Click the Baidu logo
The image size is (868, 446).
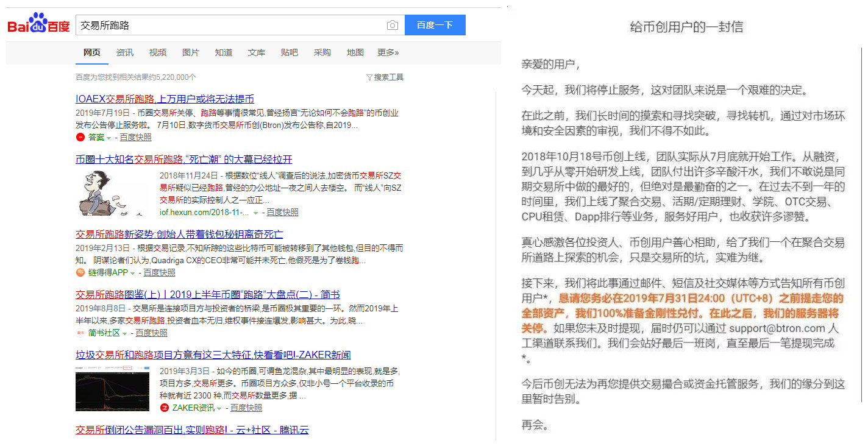[38, 24]
